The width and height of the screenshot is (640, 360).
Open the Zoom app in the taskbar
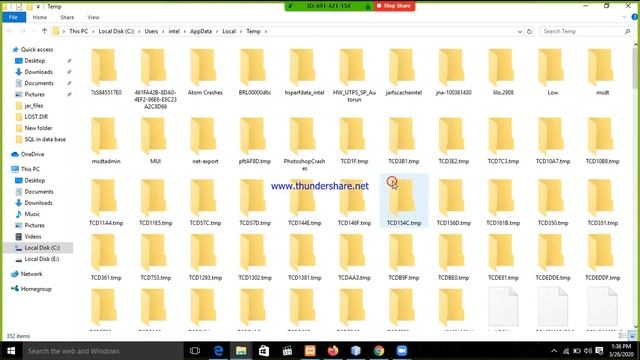(402, 351)
